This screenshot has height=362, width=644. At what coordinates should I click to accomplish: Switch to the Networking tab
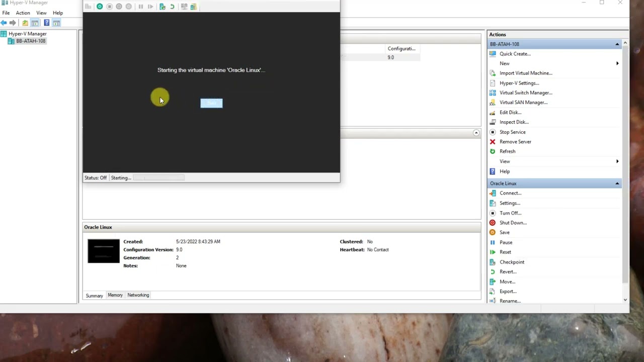138,295
